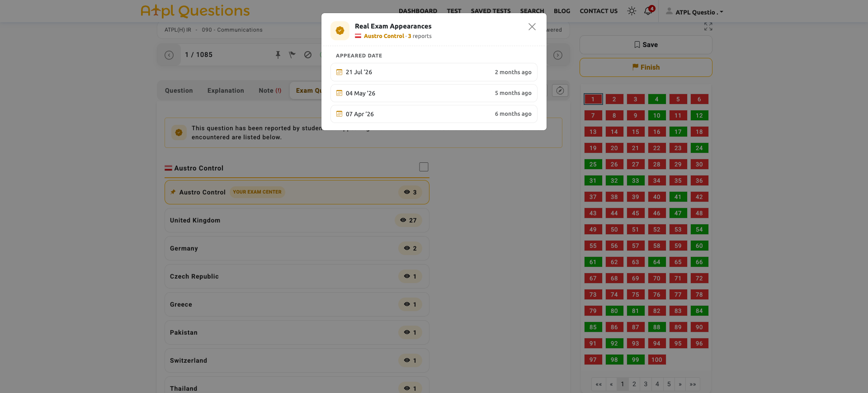Open the Dashboard menu item
The image size is (868, 393).
pyautogui.click(x=418, y=11)
